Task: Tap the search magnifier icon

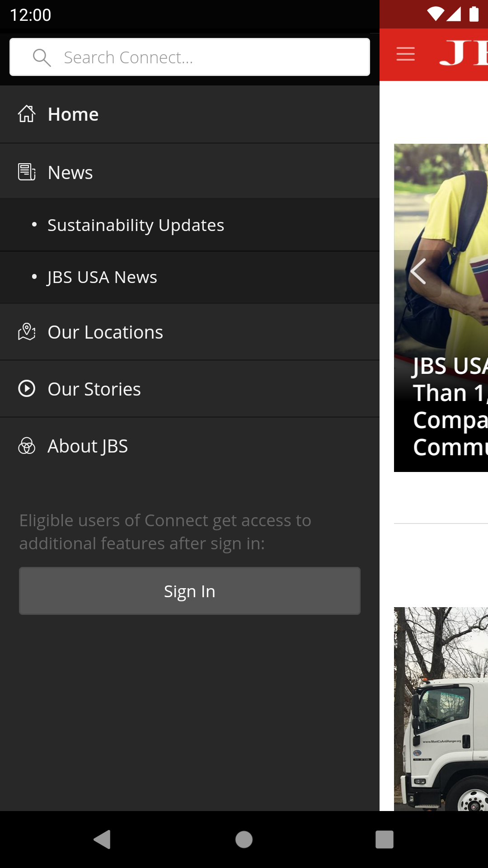Action: coord(42,57)
